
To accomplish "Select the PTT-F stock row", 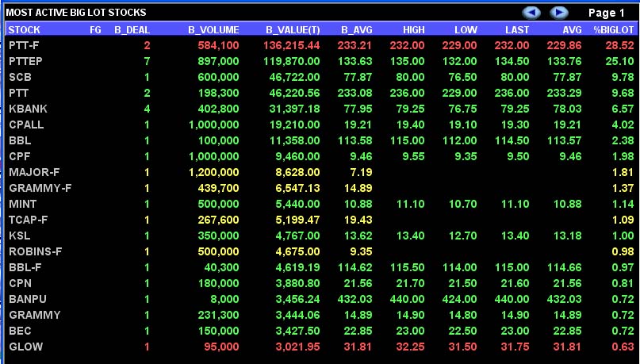I will coord(321,45).
